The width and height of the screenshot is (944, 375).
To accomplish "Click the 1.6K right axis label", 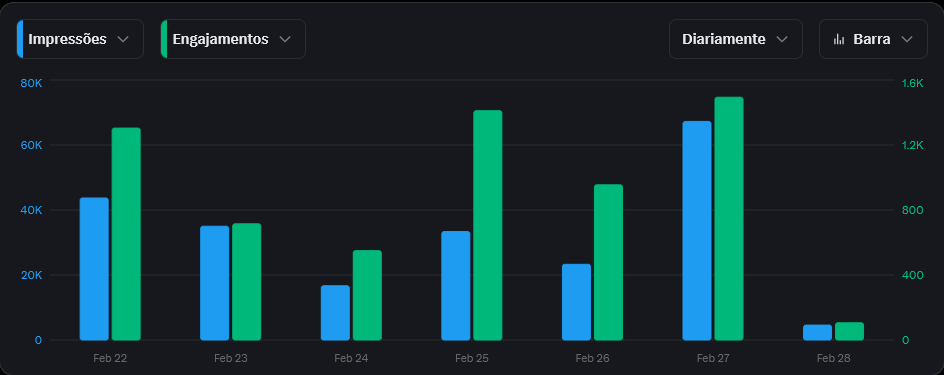I will point(912,84).
